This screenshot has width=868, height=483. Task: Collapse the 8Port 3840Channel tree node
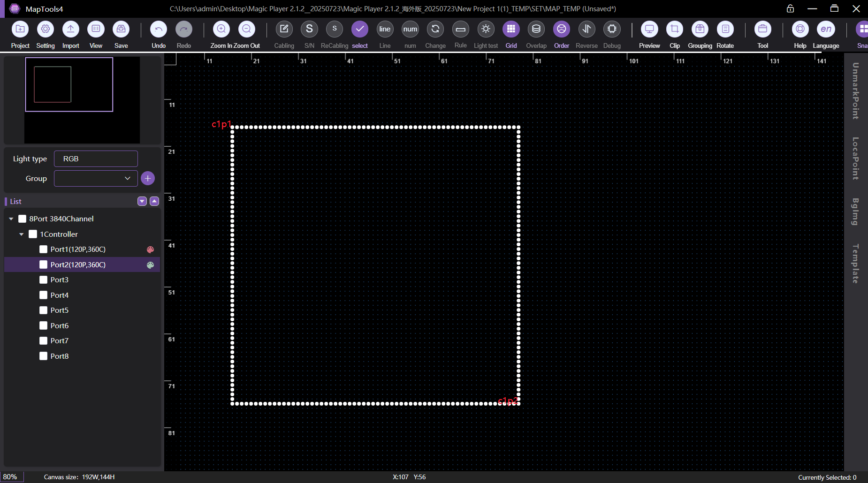point(11,219)
